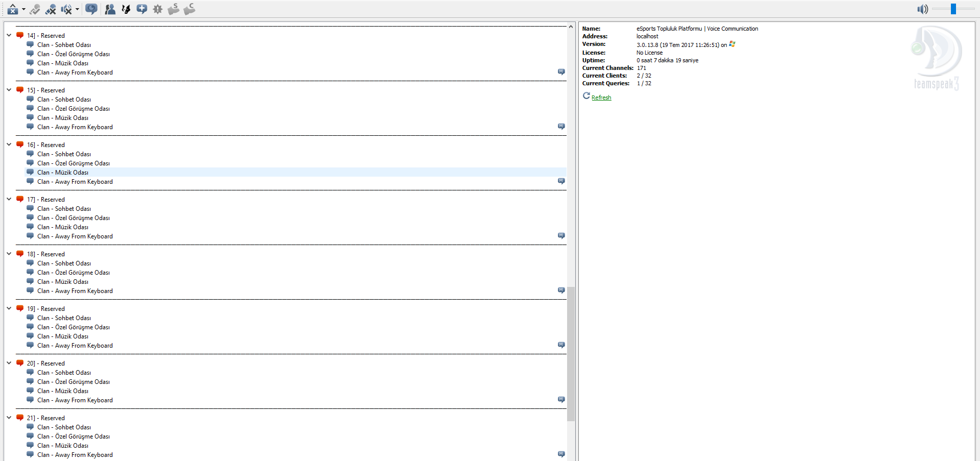Toggle the voice activation microphone icon
The image size is (980, 461).
35,9
